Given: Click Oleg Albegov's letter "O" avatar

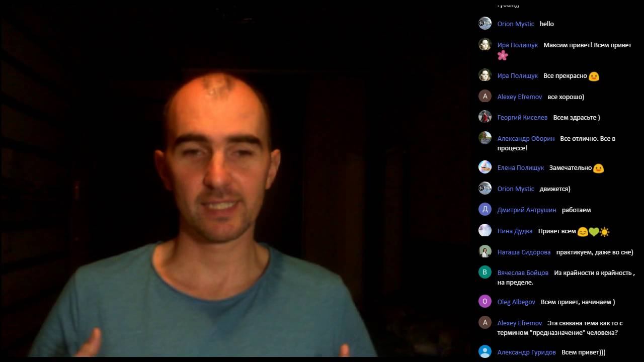Looking at the screenshot, I should coord(485,301).
